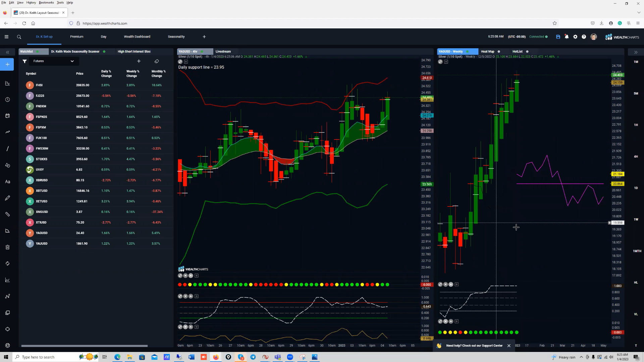Save the current layout with the floppy-disk icon

tap(558, 37)
